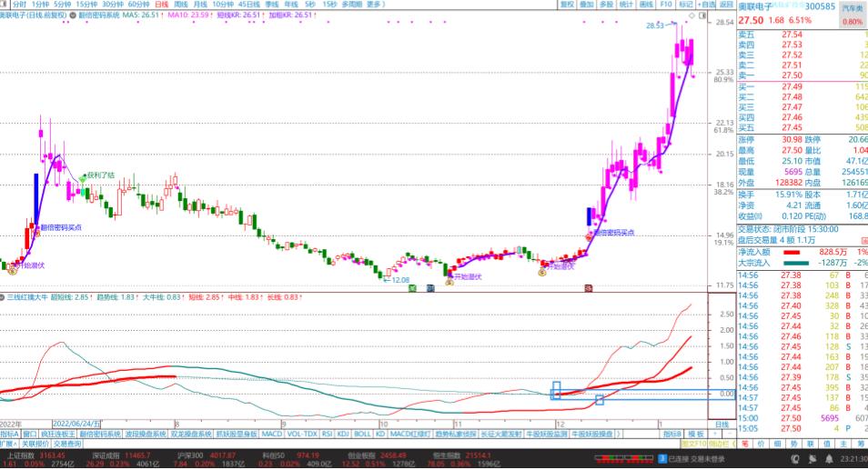Click the 复权 button
The height and width of the screenshot is (470, 868).
[567, 5]
